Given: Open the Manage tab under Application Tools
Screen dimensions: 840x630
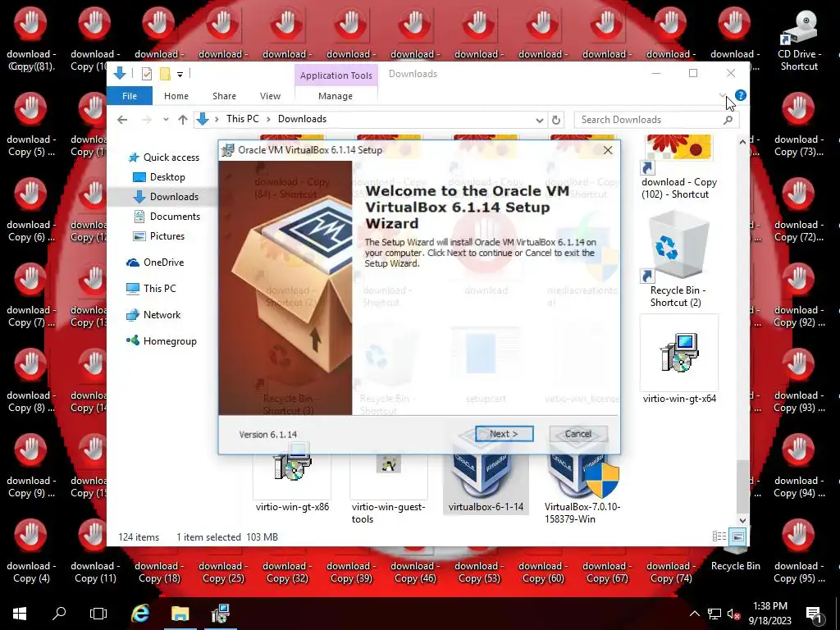Looking at the screenshot, I should tap(336, 96).
